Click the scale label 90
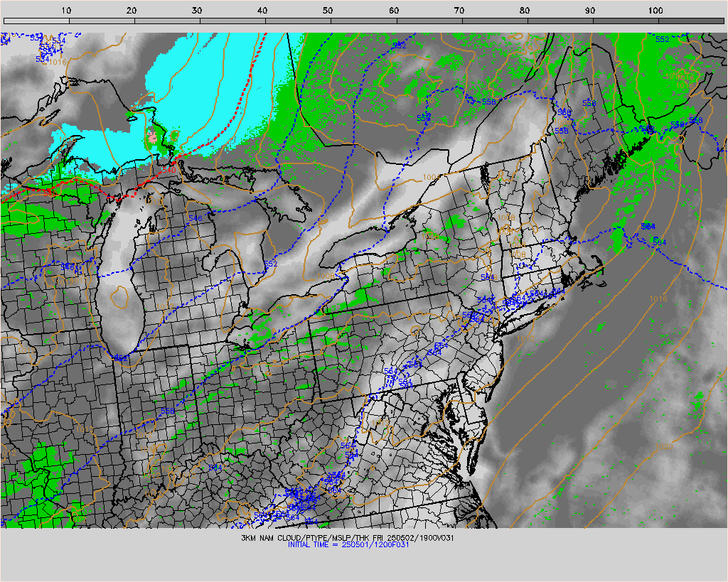The width and height of the screenshot is (728, 582). pos(590,10)
